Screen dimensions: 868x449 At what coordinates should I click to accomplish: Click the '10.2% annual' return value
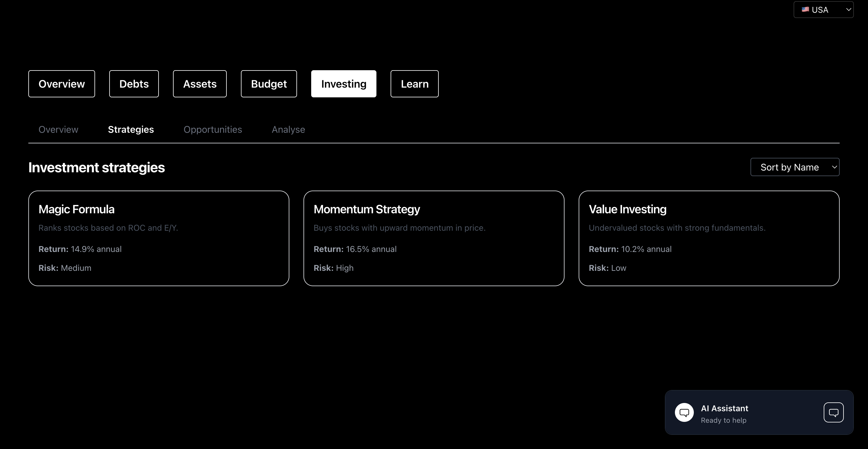[x=646, y=249]
